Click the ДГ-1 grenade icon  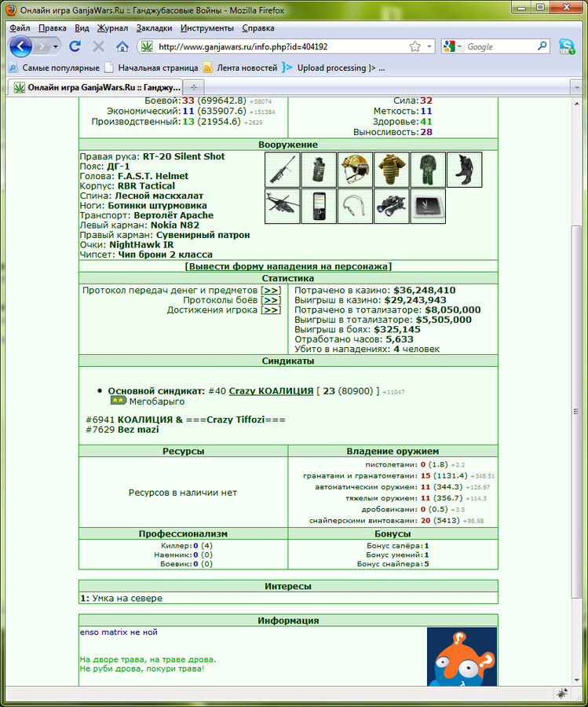[x=319, y=170]
